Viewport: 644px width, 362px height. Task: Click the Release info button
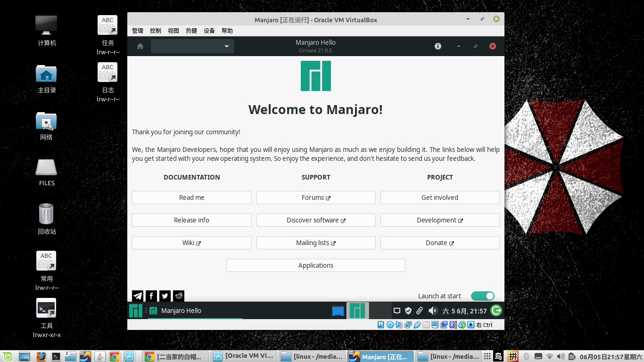(x=192, y=220)
